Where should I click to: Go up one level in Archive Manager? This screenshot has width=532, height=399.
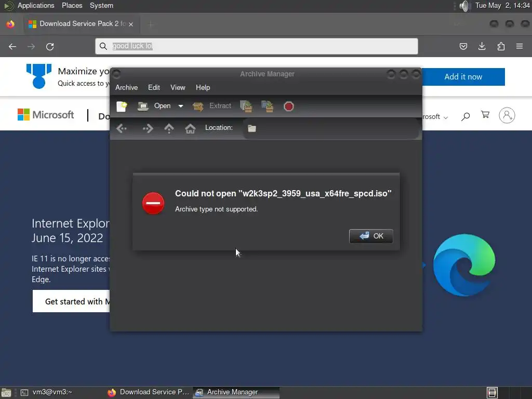tap(169, 129)
